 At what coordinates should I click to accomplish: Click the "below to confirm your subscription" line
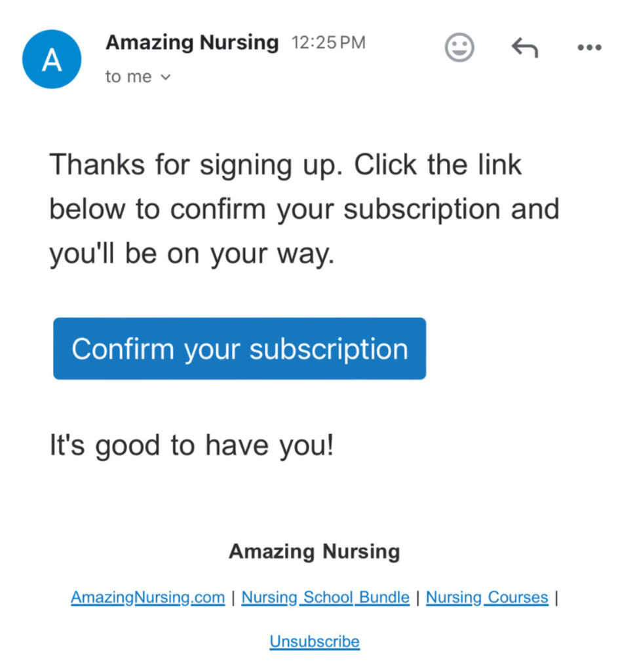[304, 210]
